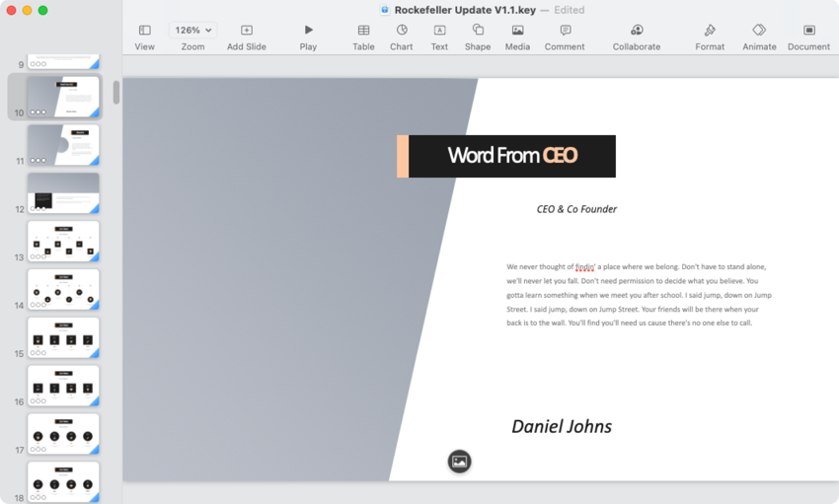Viewport: 839px width, 504px height.
Task: Click the image placeholder icon on the slide
Action: tap(460, 462)
